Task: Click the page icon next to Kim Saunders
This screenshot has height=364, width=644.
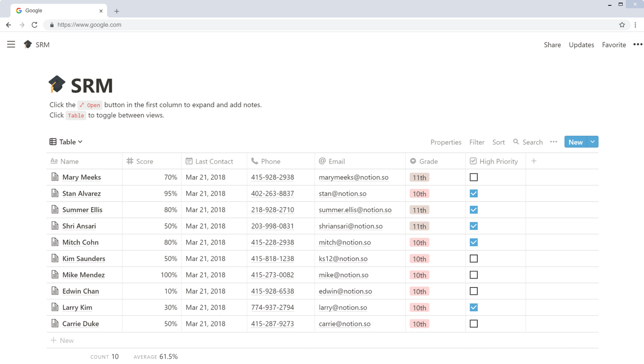Action: point(55,258)
